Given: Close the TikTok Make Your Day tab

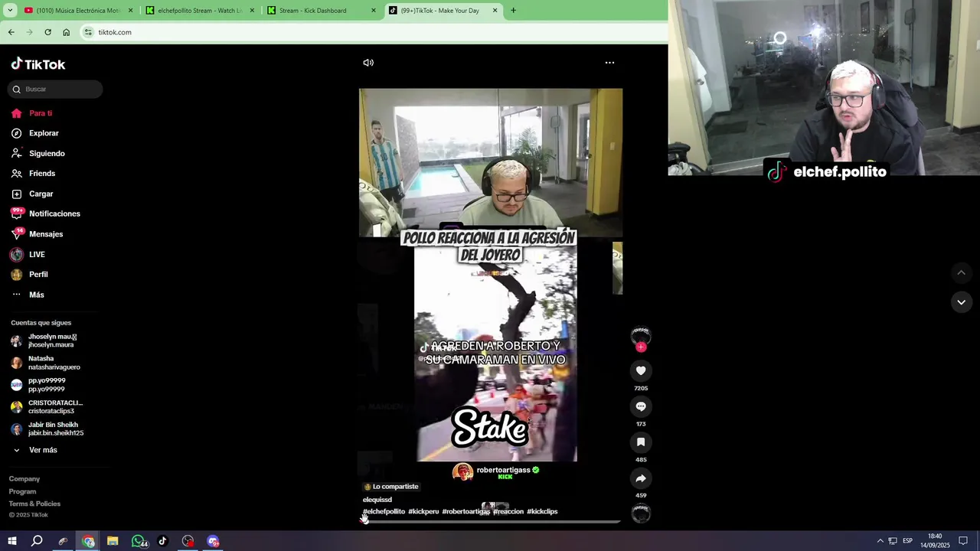Looking at the screenshot, I should (495, 11).
